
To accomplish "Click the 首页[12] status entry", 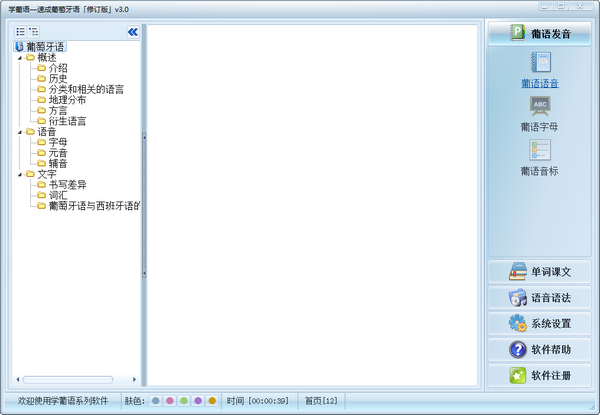I will pos(321,401).
